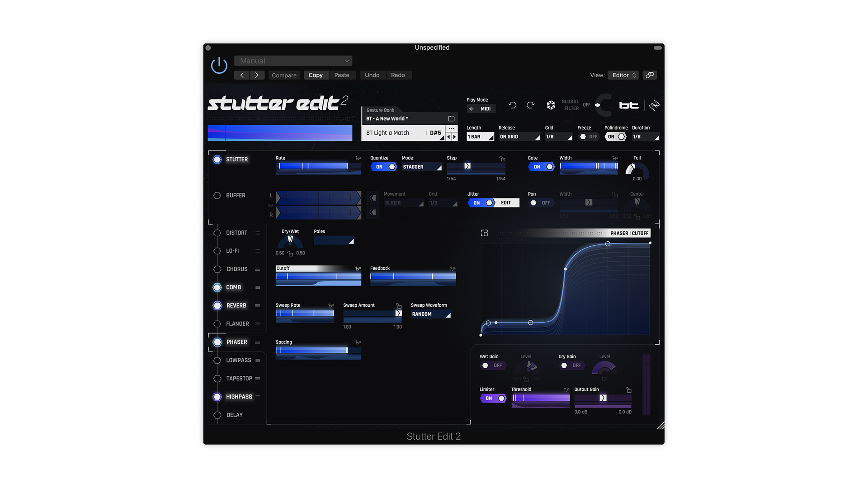The width and height of the screenshot is (868, 488).
Task: Expand the curve editor fullscreen icon
Action: click(484, 233)
